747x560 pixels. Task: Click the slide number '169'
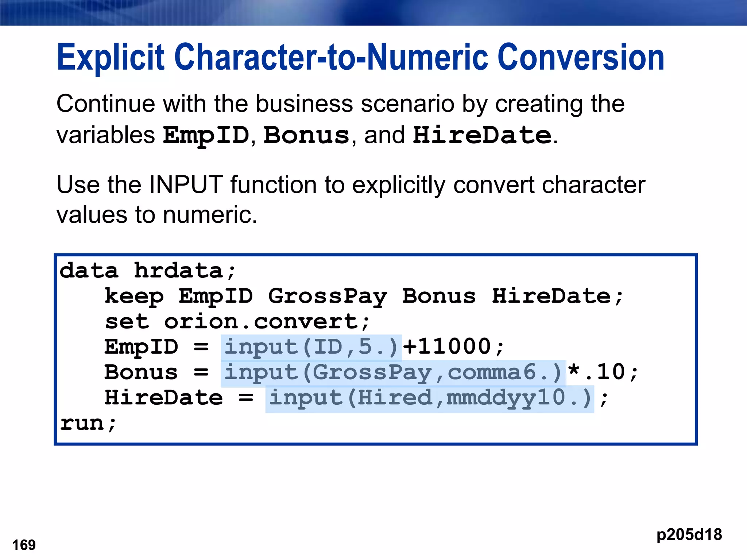click(x=24, y=545)
